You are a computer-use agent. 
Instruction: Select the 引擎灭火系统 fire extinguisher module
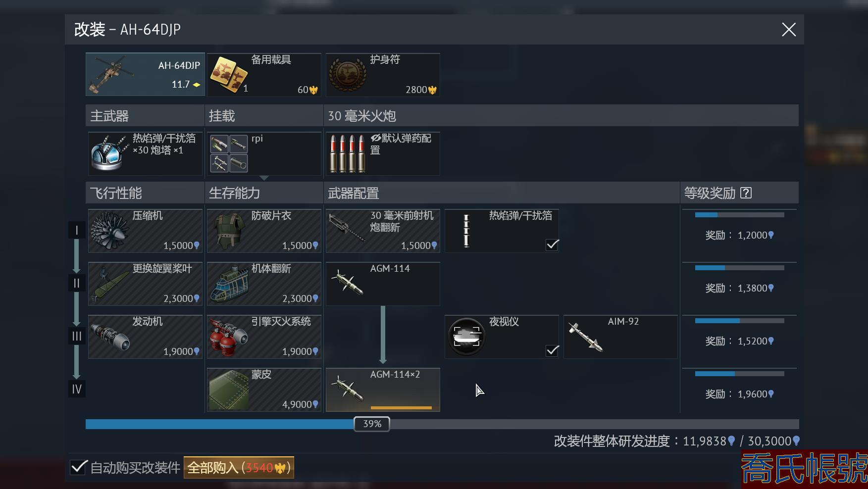pos(264,337)
